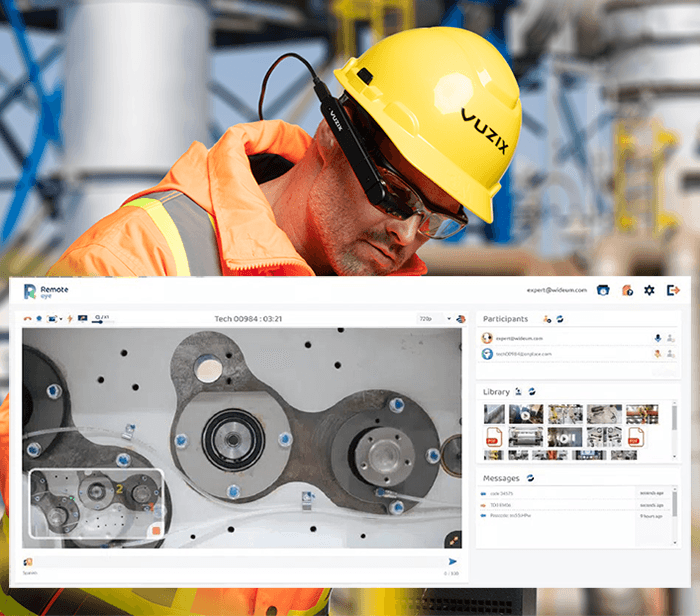Refresh the Messages panel

[x=530, y=478]
